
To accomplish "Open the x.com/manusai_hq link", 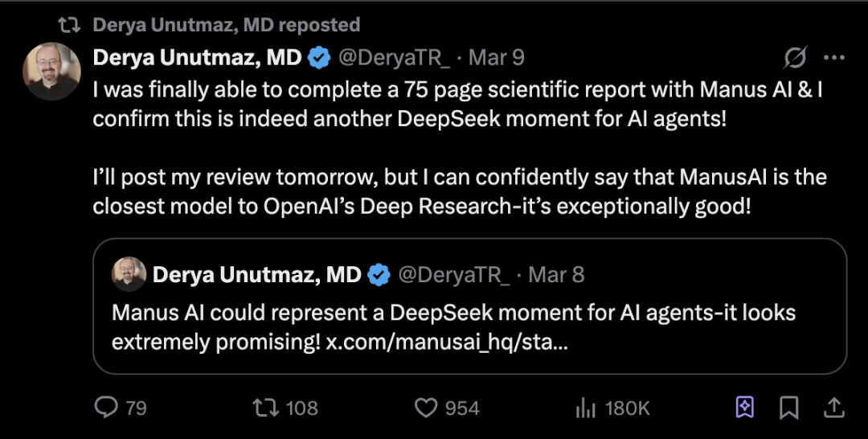I will (448, 342).
